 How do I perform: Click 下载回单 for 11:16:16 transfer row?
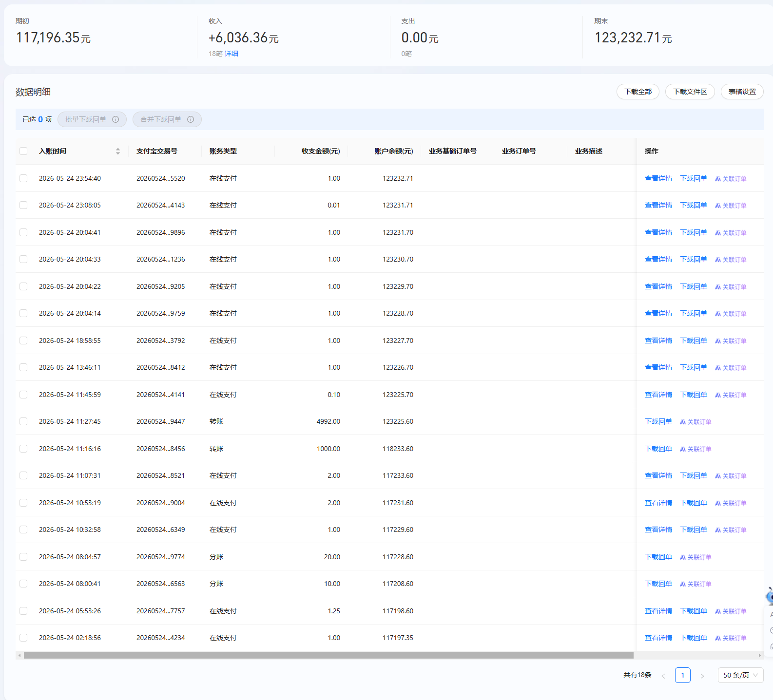[658, 449]
